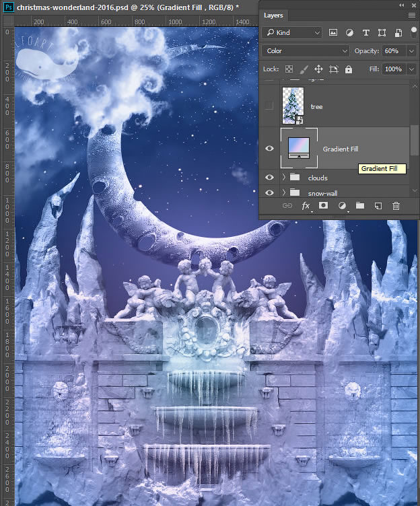Click the lock all icon

349,69
